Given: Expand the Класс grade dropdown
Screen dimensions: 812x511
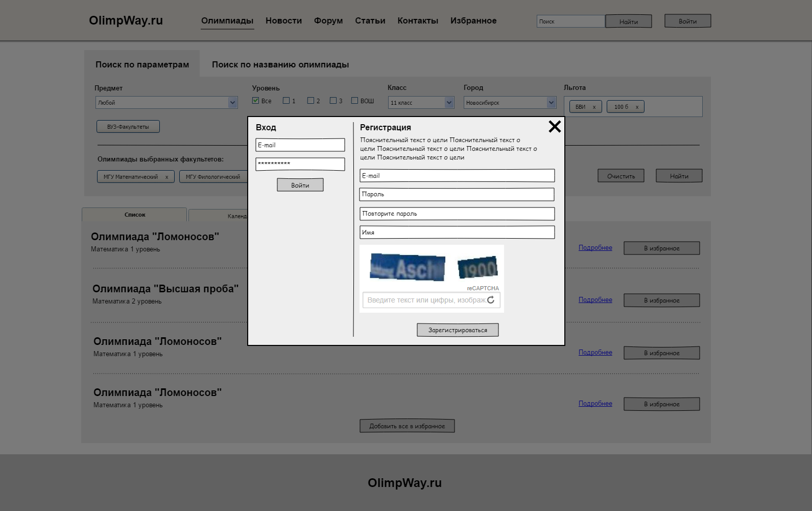Looking at the screenshot, I should 449,103.
